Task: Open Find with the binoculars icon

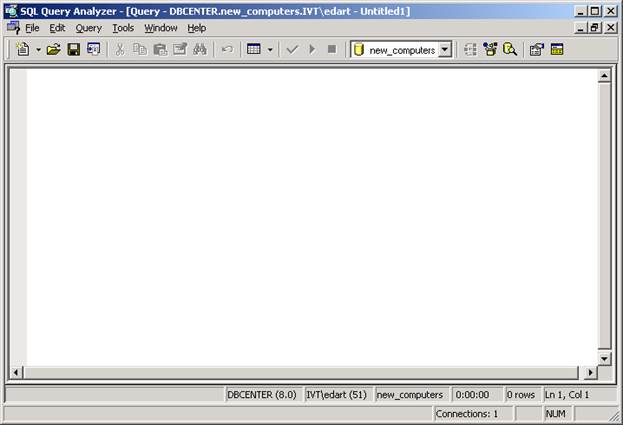Action: [200, 49]
